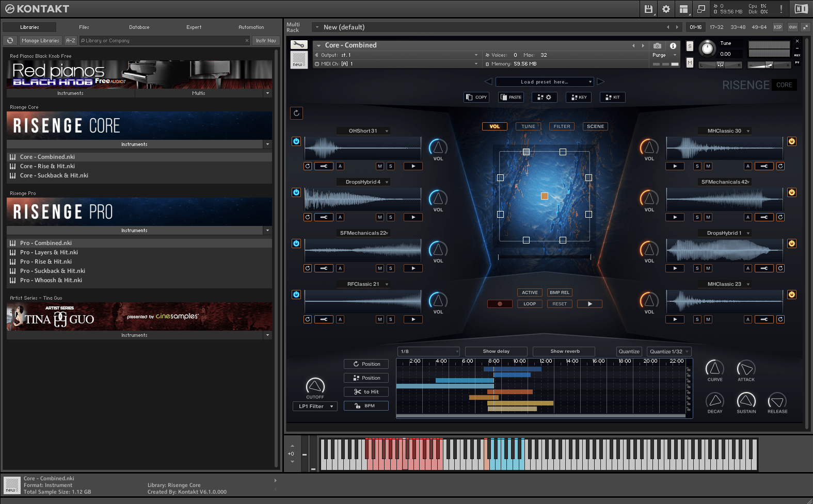Viewport: 813px width, 504px height.
Task: Toggle power for DropsHybrid 1 layer
Action: tap(792, 243)
